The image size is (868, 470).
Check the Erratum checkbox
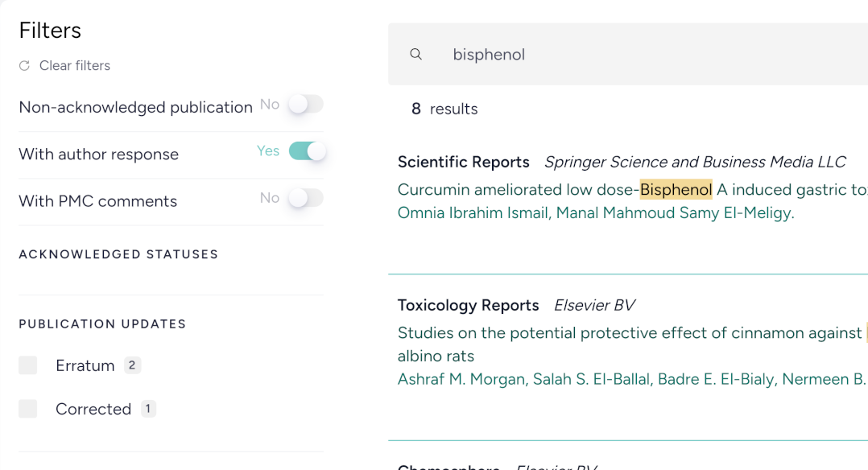click(28, 365)
